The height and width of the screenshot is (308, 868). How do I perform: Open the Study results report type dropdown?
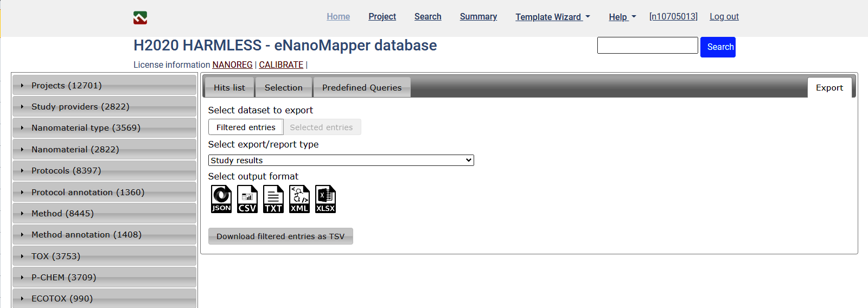pyautogui.click(x=341, y=160)
